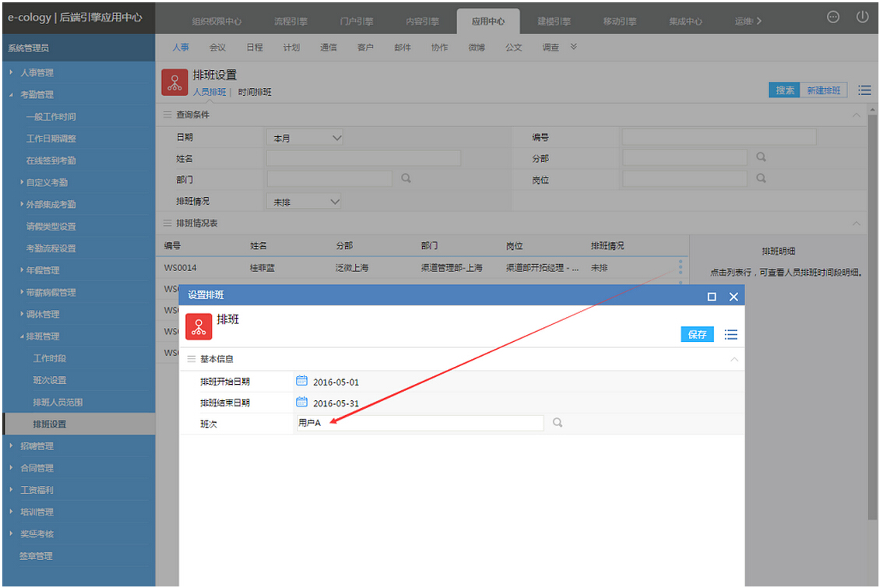Click the 班次 input field

pos(419,423)
